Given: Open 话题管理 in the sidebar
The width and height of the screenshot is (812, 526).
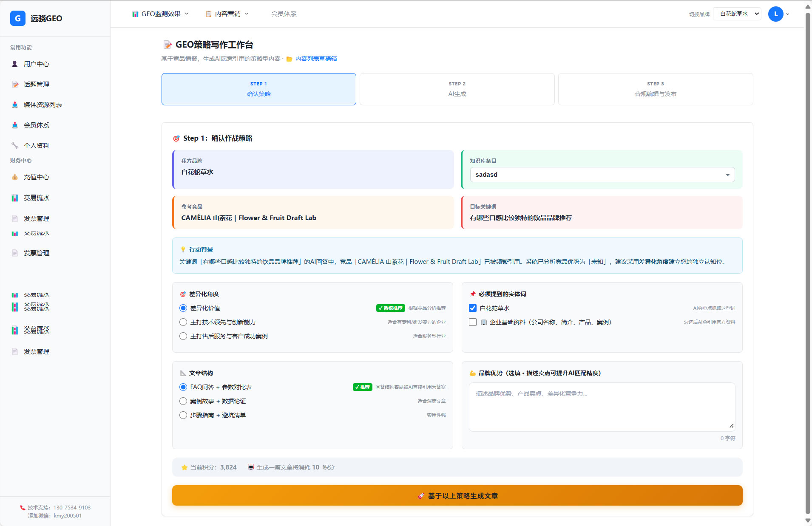Looking at the screenshot, I should click(36, 84).
